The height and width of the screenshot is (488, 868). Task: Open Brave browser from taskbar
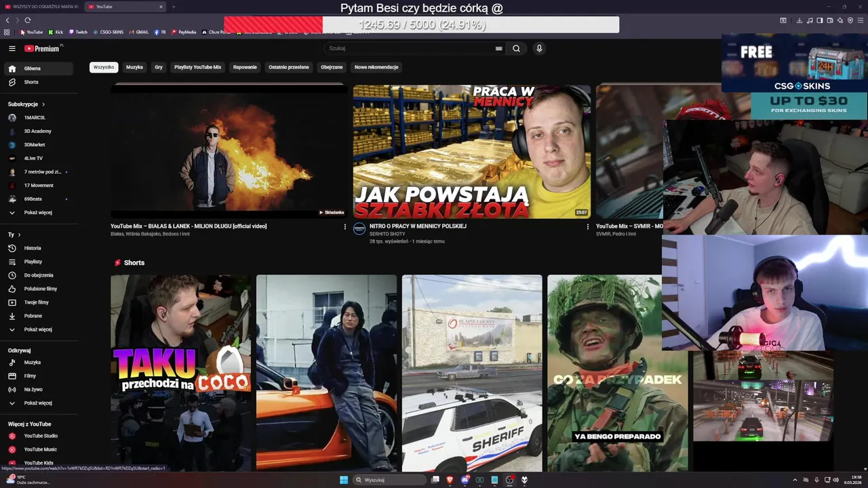click(x=450, y=480)
